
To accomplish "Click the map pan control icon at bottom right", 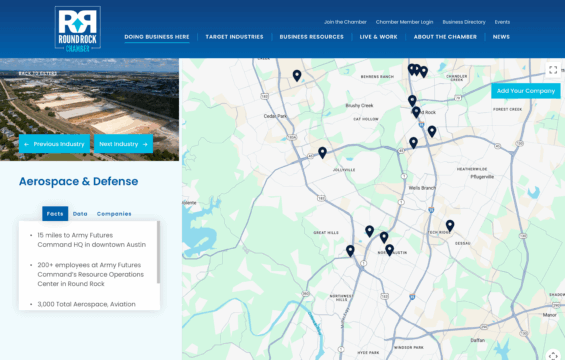I will coord(553,355).
